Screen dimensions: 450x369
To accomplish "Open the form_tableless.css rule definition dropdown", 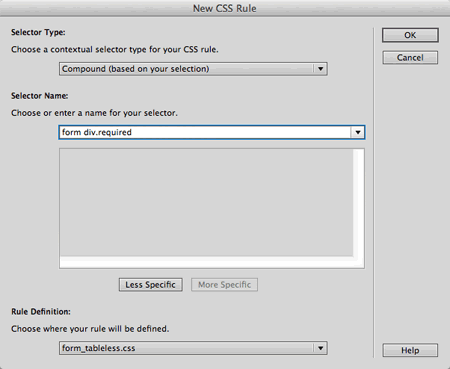I will [193, 348].
